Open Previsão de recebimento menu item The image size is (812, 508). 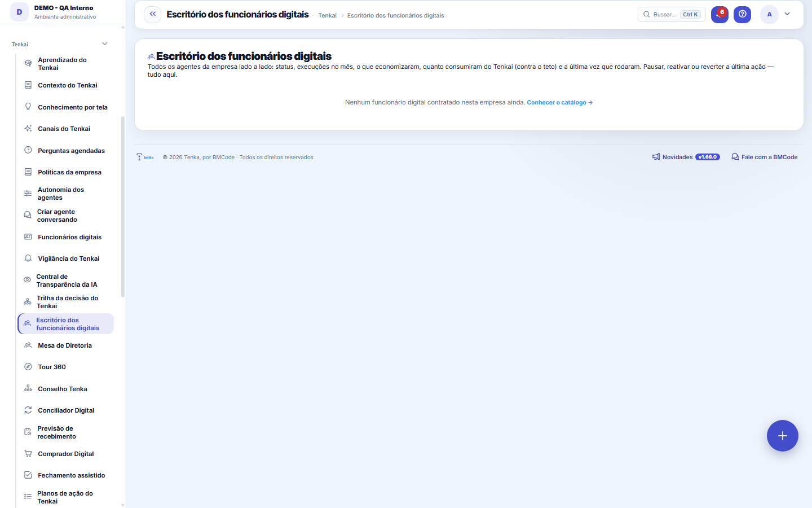point(65,432)
